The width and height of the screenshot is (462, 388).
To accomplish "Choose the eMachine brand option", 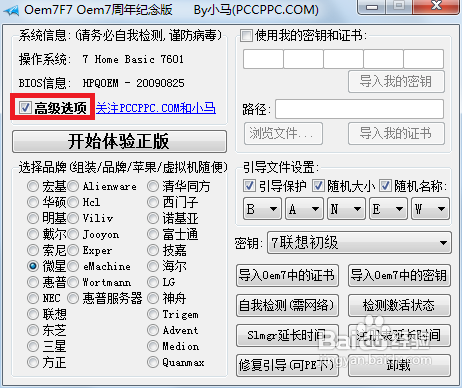I will [73, 266].
